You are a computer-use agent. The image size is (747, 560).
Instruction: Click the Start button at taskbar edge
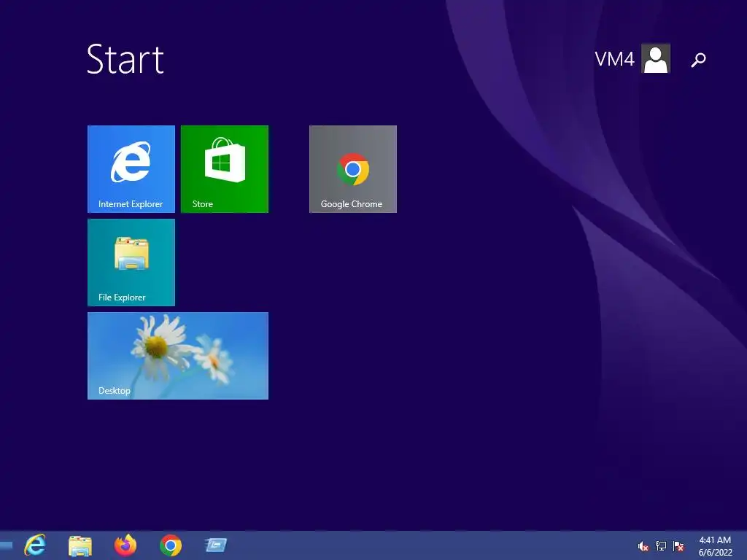tap(6, 545)
